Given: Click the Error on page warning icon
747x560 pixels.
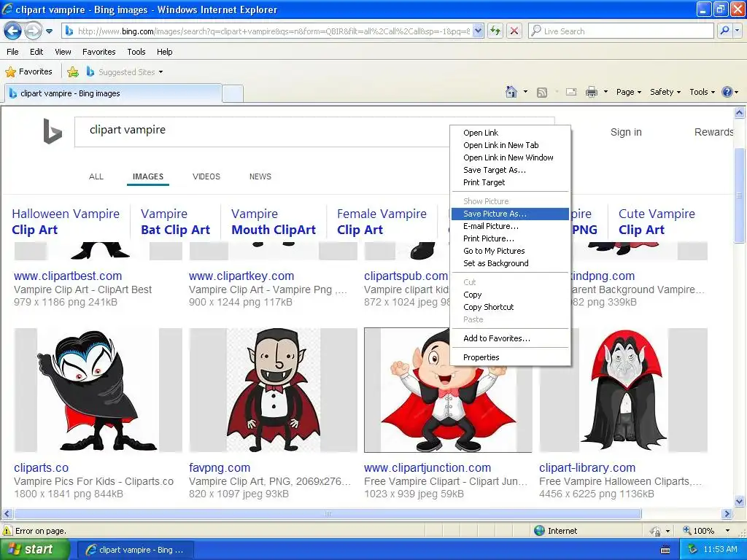Looking at the screenshot, I should (x=7, y=531).
